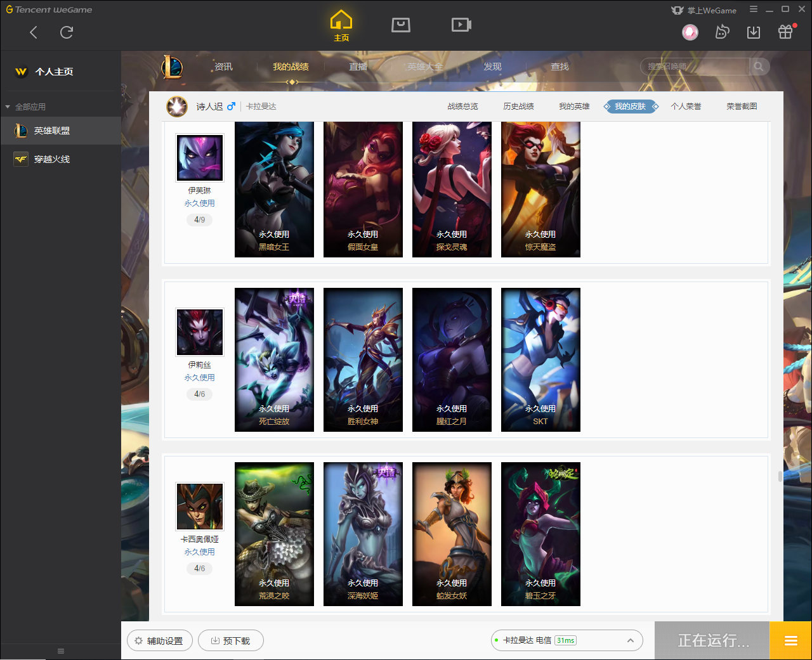Screen dimensions: 812x660
Task: Open the hamburger menu in title bar
Action: click(754, 9)
